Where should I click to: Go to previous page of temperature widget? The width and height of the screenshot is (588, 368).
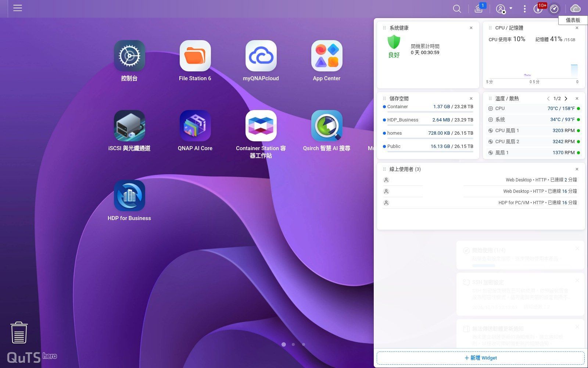[548, 99]
